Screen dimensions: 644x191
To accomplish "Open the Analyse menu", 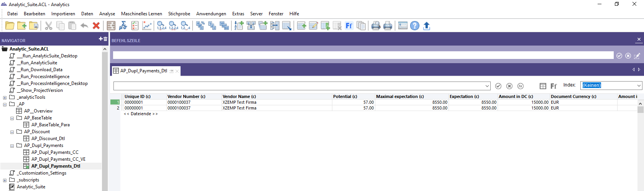I will [107, 14].
